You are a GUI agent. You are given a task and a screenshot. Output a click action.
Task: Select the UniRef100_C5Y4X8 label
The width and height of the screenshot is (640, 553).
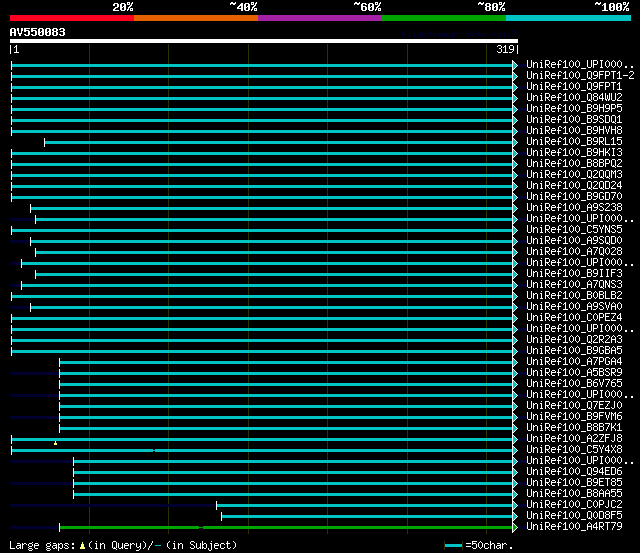574,450
